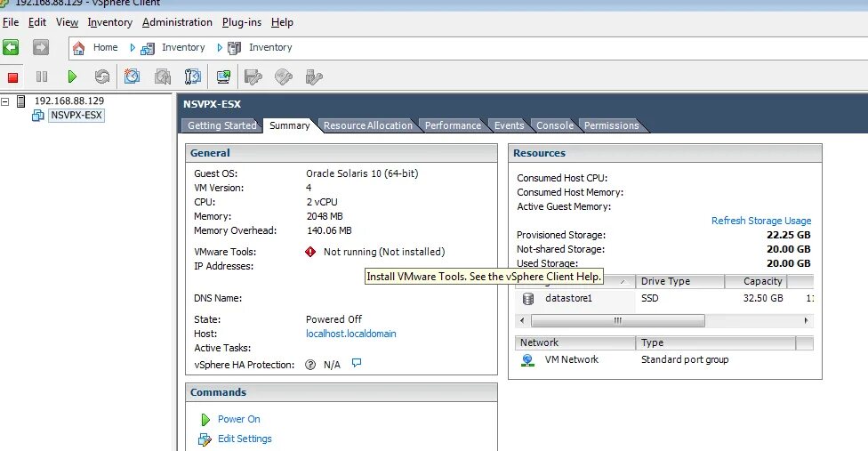Click the vSphere HA question mark icon
This screenshot has height=451, width=868.
click(x=310, y=365)
